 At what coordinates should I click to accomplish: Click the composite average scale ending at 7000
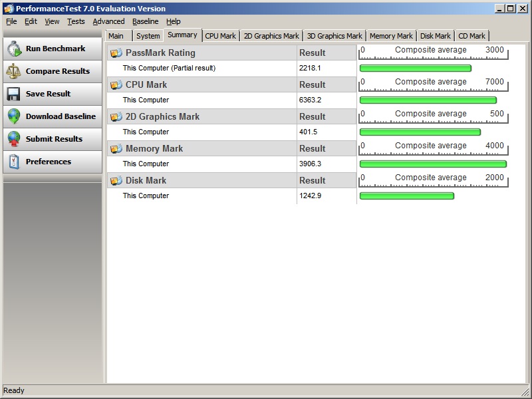point(434,85)
